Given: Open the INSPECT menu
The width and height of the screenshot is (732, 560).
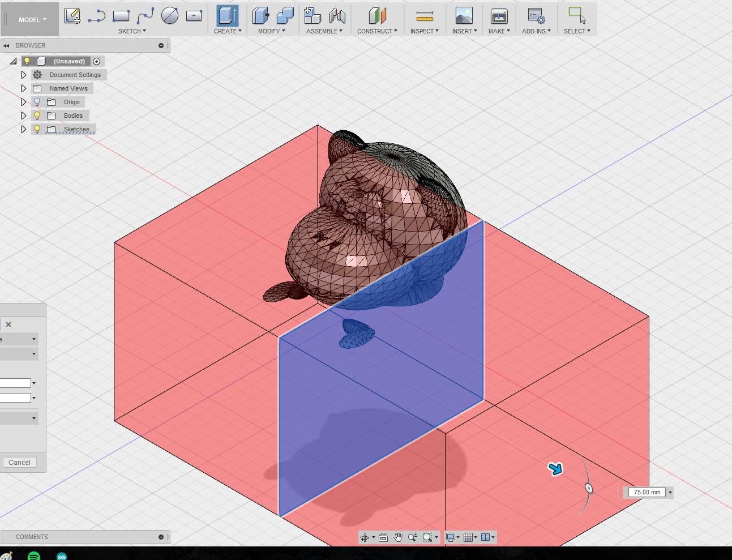Looking at the screenshot, I should coord(425,31).
